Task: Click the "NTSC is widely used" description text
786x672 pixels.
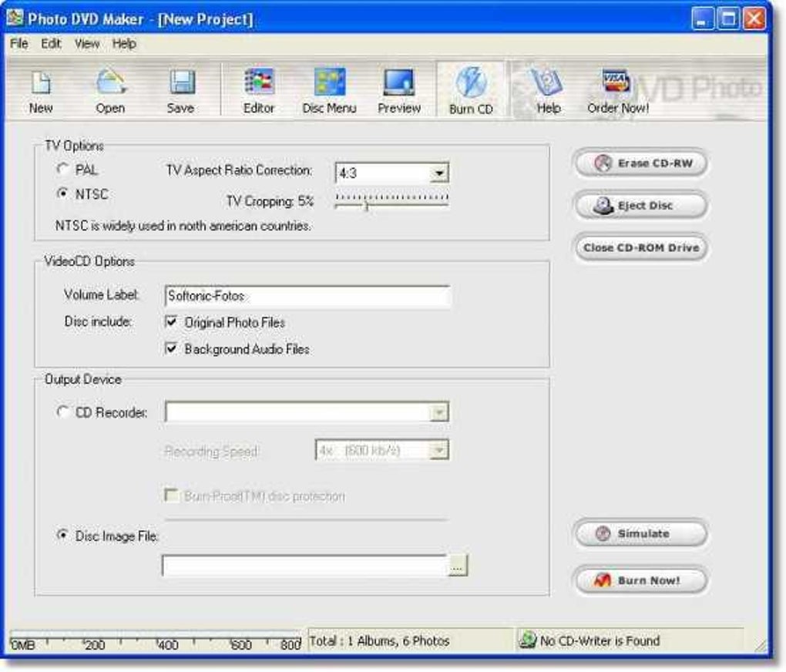Action: tap(183, 226)
